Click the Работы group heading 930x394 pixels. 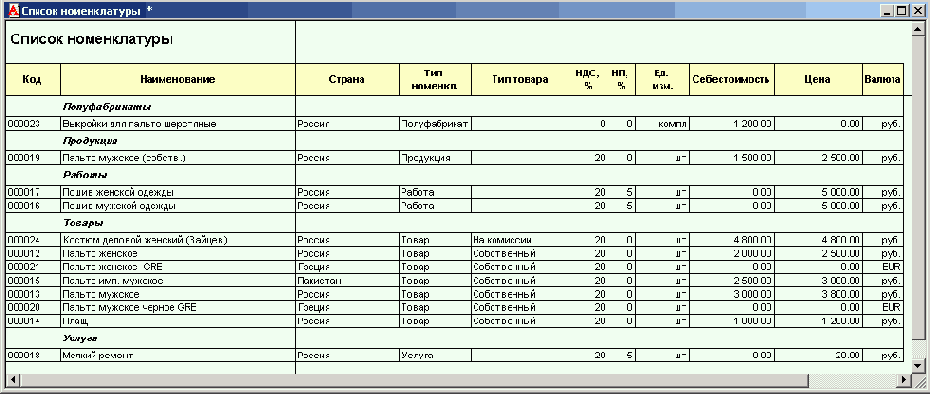coord(85,176)
